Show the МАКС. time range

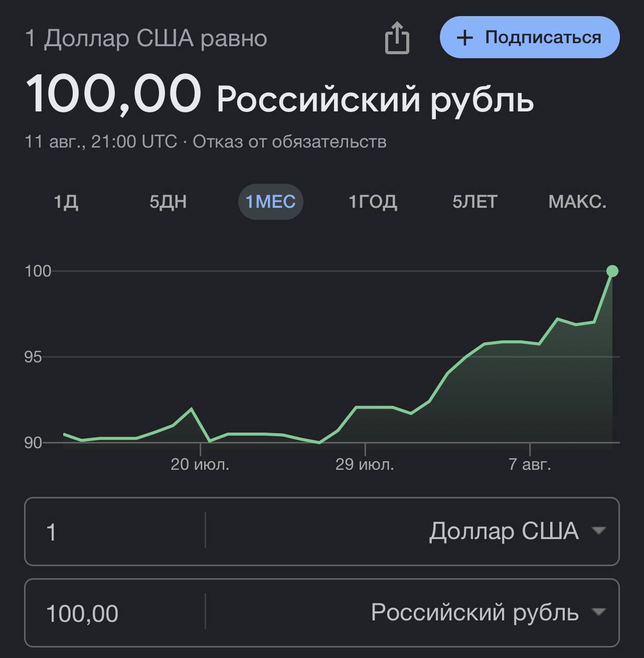point(577,202)
